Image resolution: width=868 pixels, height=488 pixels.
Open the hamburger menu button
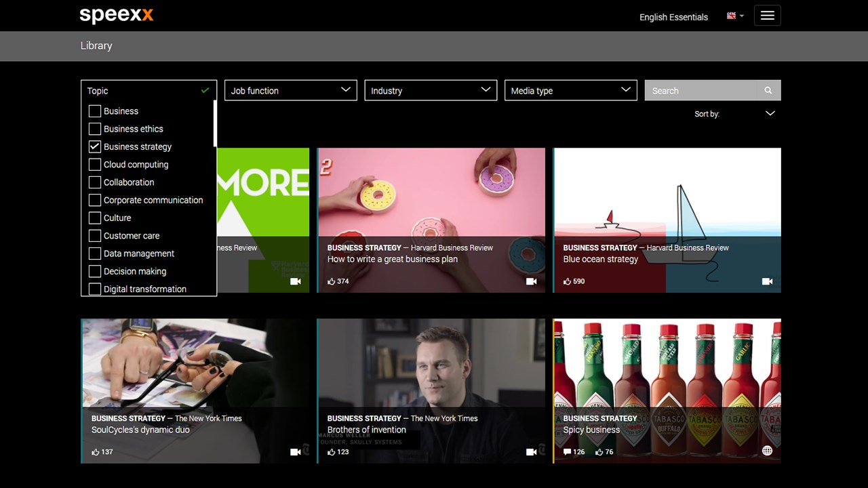[767, 16]
